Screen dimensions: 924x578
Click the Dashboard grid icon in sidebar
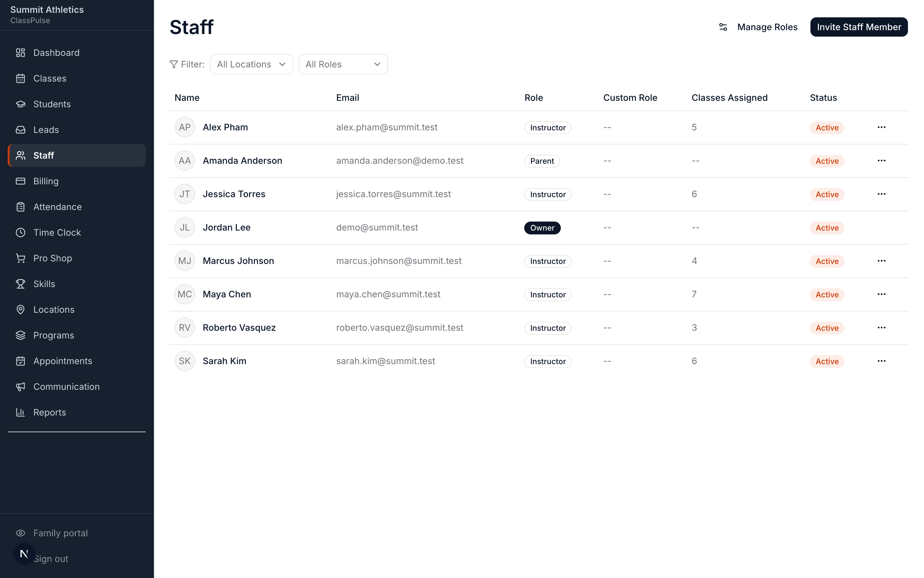(21, 53)
